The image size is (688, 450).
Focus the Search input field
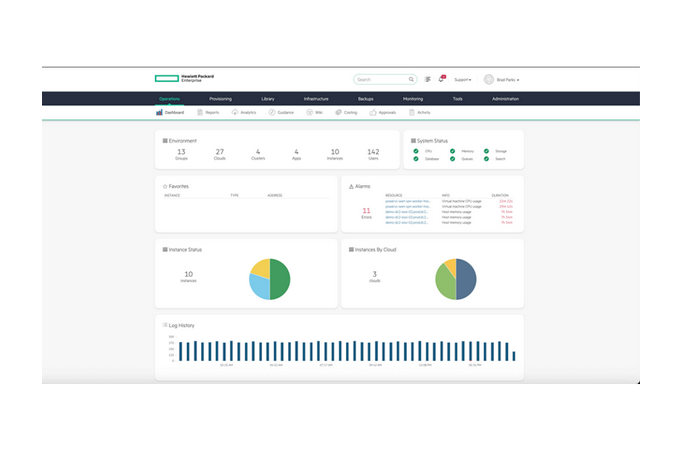point(382,79)
